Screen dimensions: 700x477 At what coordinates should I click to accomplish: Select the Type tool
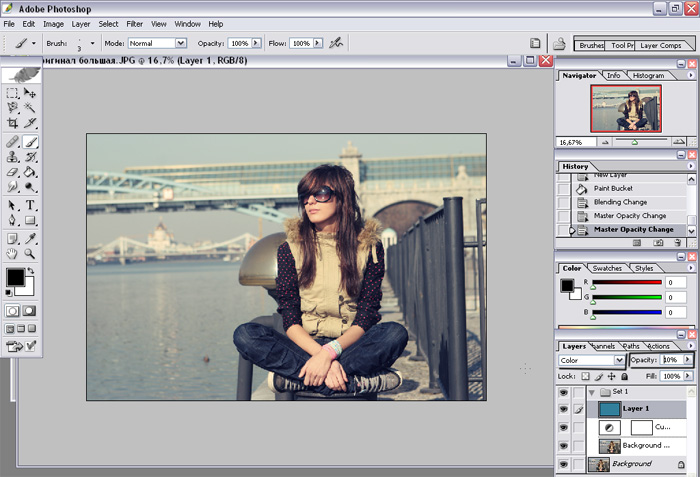pyautogui.click(x=30, y=205)
